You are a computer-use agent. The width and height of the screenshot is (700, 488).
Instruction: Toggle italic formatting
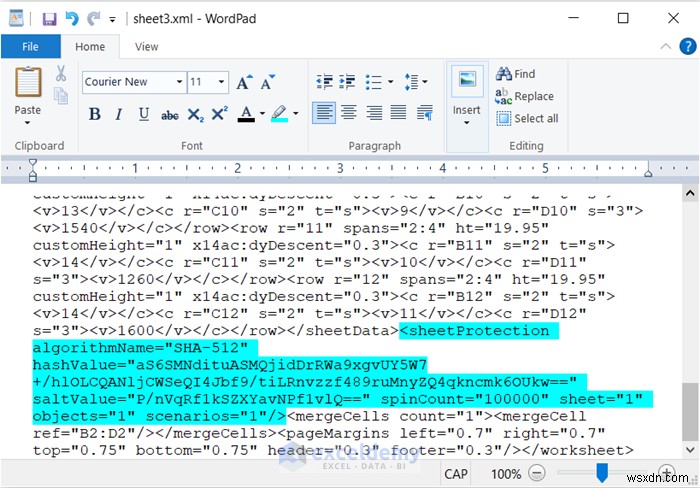118,114
